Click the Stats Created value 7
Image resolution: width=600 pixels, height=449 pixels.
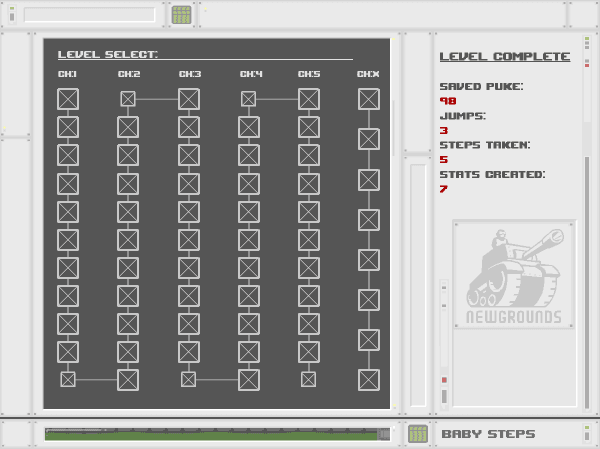(443, 189)
